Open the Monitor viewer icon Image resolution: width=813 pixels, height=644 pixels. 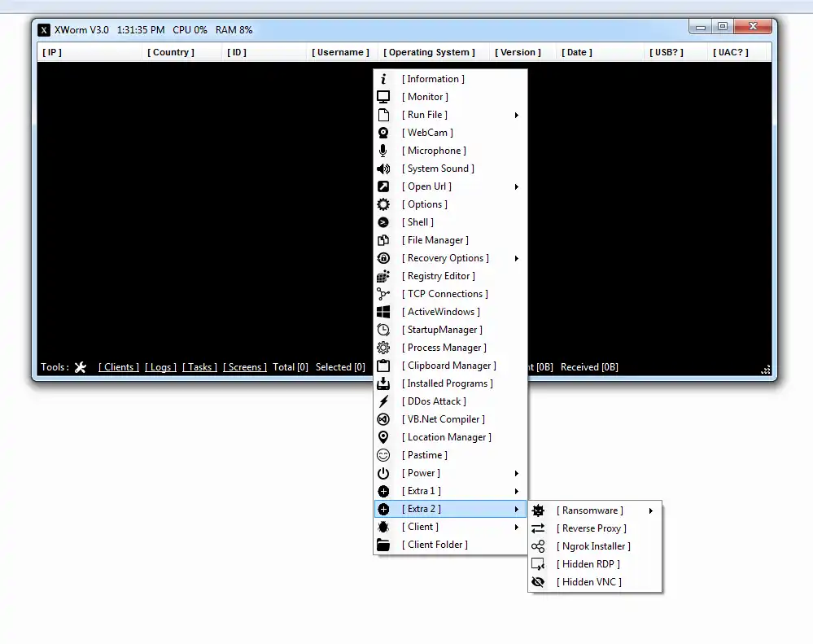pos(383,97)
